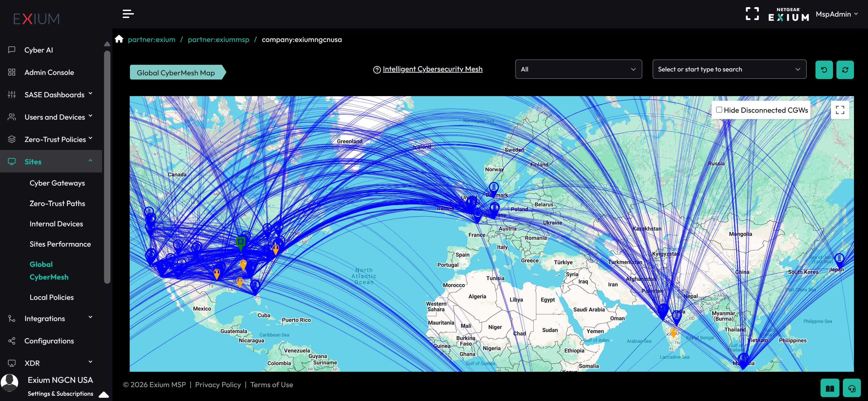
Task: Click the reset/undo green button icon
Action: coord(824,69)
